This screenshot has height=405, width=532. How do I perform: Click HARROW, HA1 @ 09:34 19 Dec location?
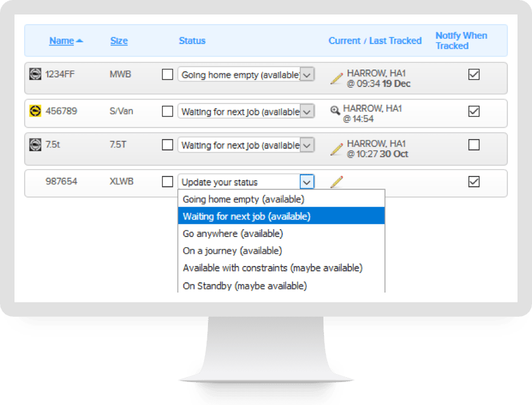click(x=378, y=79)
